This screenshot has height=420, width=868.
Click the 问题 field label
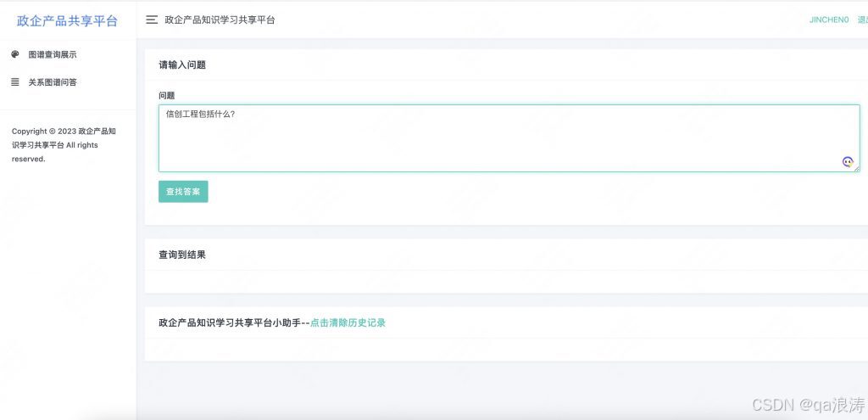pos(167,95)
